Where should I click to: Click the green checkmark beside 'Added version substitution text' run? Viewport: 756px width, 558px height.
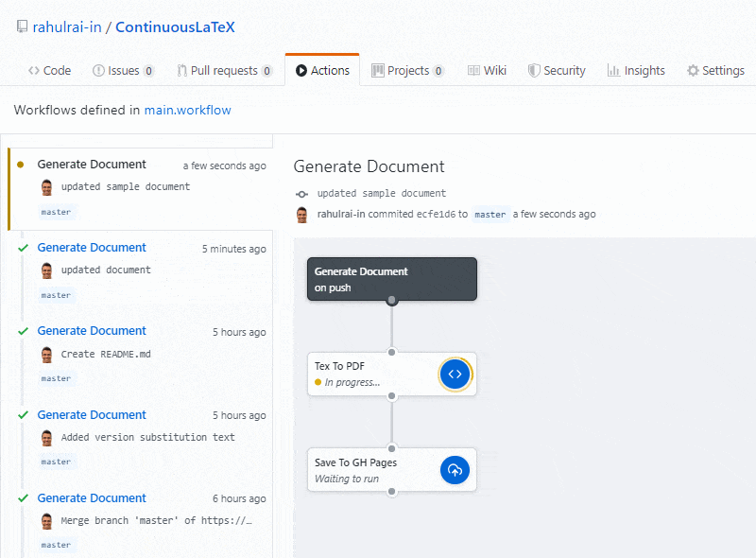coord(23,415)
